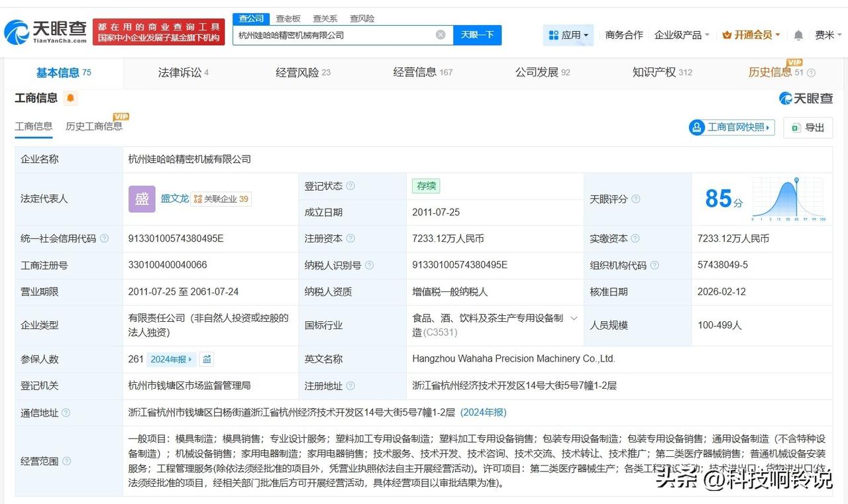Expand the 国标行业 industry chevron

click(574, 319)
